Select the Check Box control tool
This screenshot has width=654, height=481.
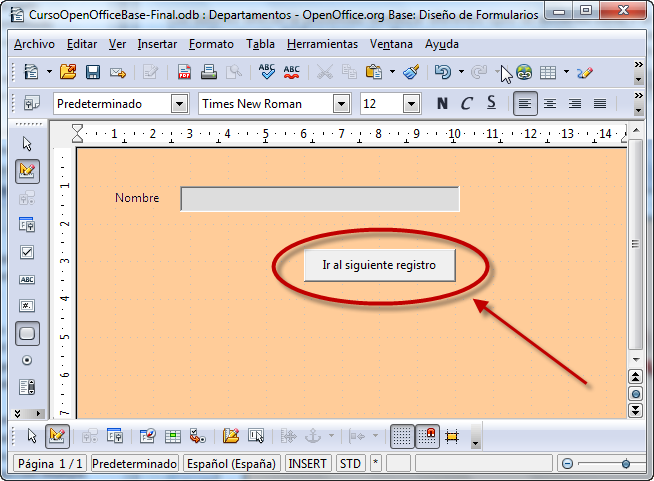(27, 252)
